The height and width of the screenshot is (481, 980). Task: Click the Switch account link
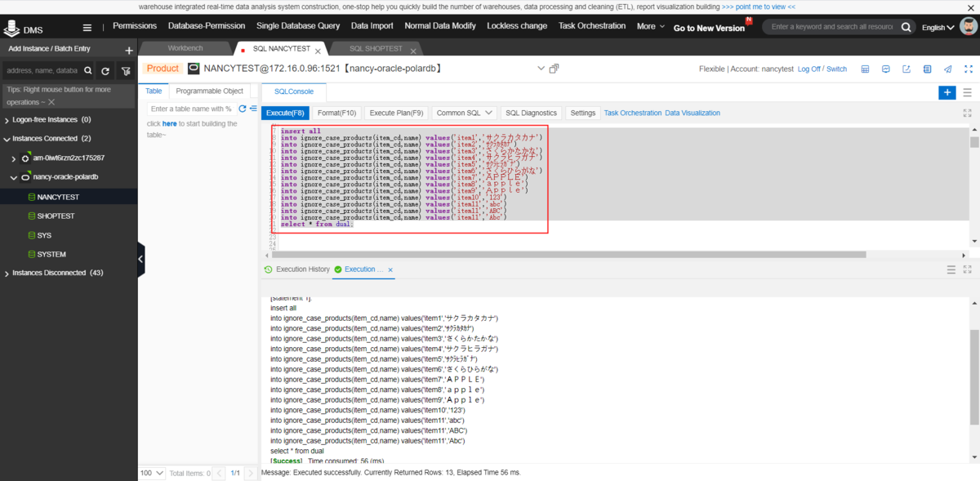click(837, 69)
